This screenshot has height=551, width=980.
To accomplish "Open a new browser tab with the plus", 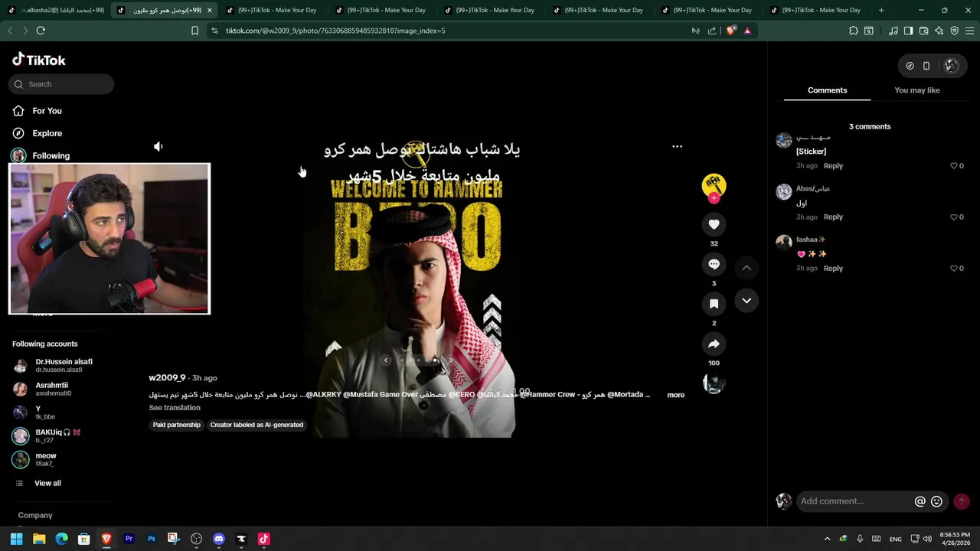I will pyautogui.click(x=881, y=10).
